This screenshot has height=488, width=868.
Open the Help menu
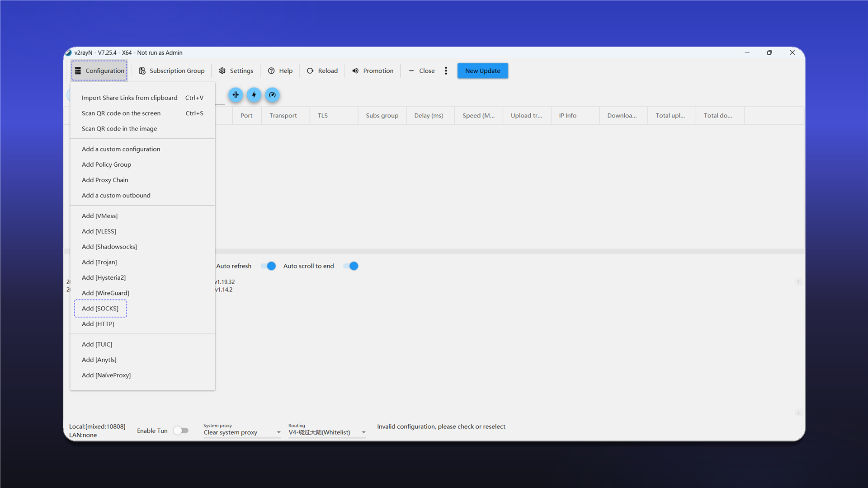point(280,71)
